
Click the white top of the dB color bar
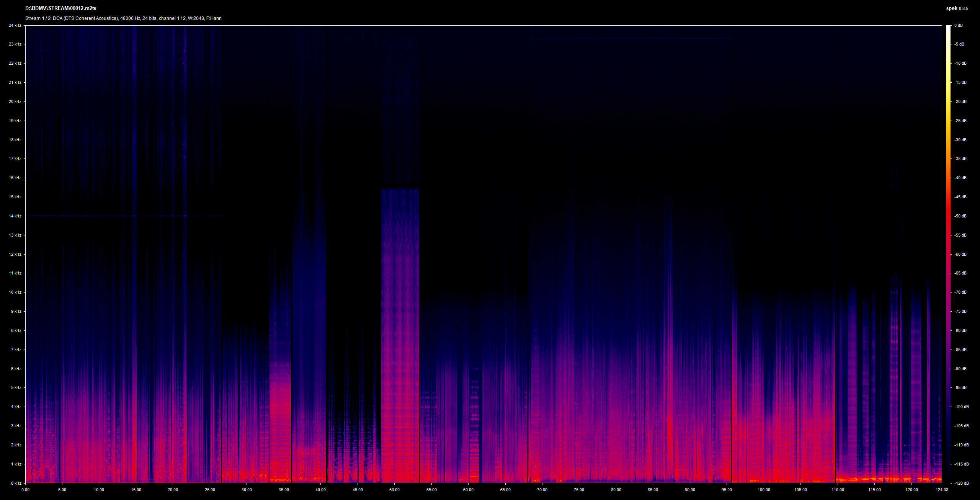click(x=948, y=28)
